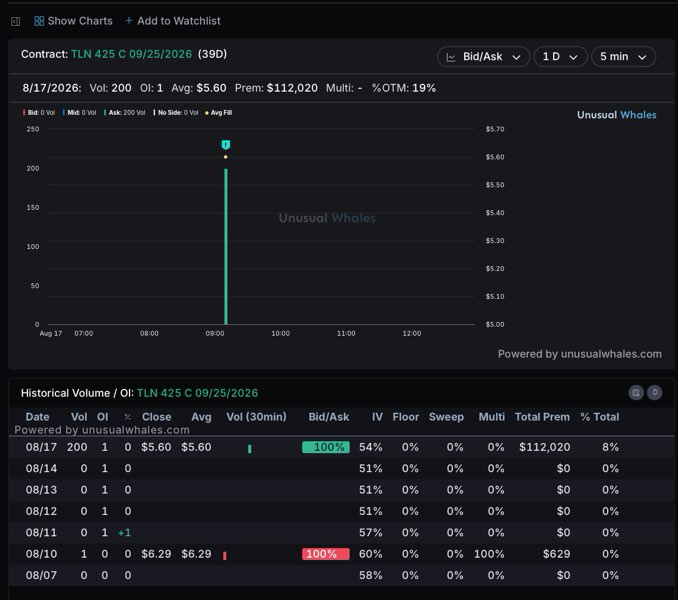
Task: Toggle the Ask volume legend series
Action: pyautogui.click(x=125, y=112)
